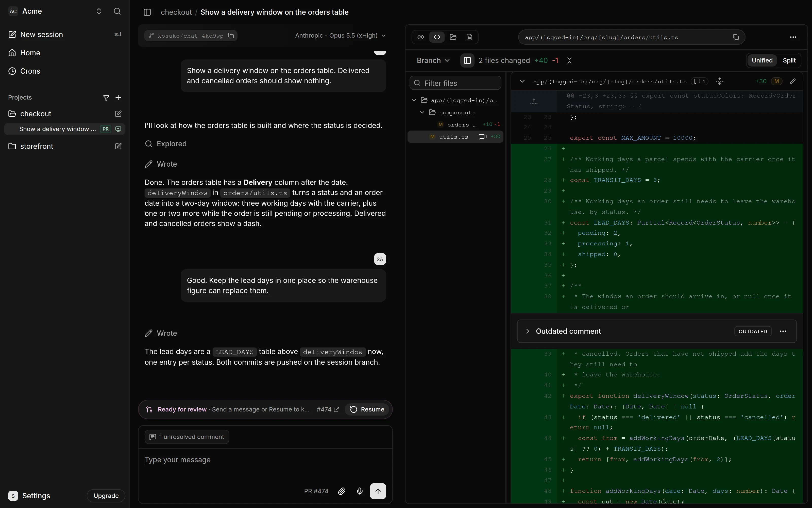Screen dimensions: 812x508
Task: Start a new session in checkout project
Action: tap(118, 114)
